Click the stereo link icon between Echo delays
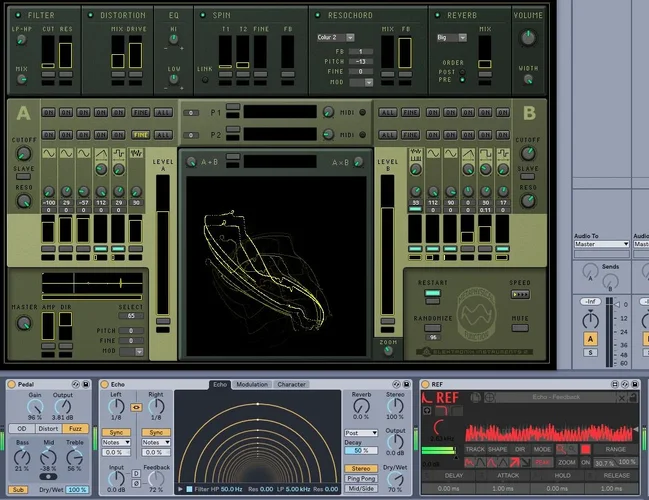 [x=137, y=409]
